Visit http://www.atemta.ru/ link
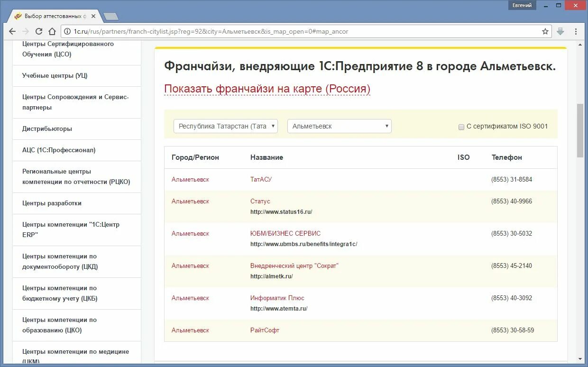 (279, 309)
